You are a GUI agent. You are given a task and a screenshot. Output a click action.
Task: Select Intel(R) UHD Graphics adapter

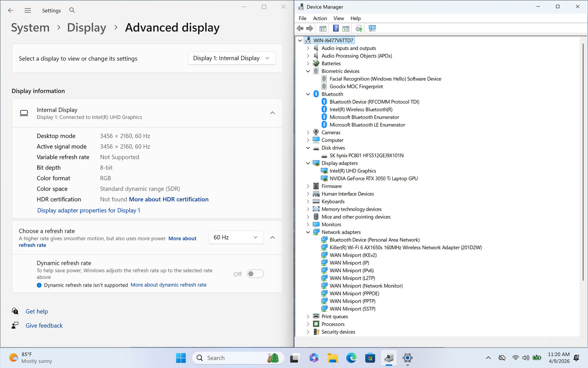pos(352,171)
